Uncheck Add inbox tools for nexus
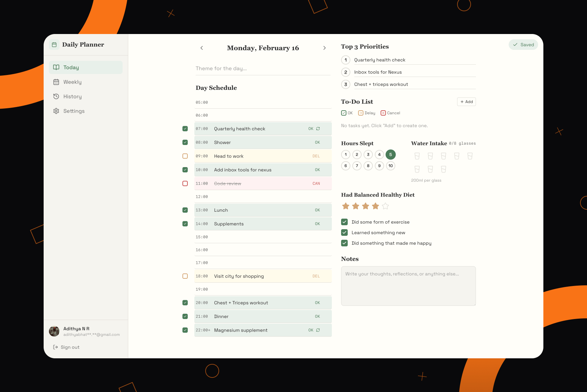Viewport: 587px width, 392px height. pyautogui.click(x=185, y=170)
